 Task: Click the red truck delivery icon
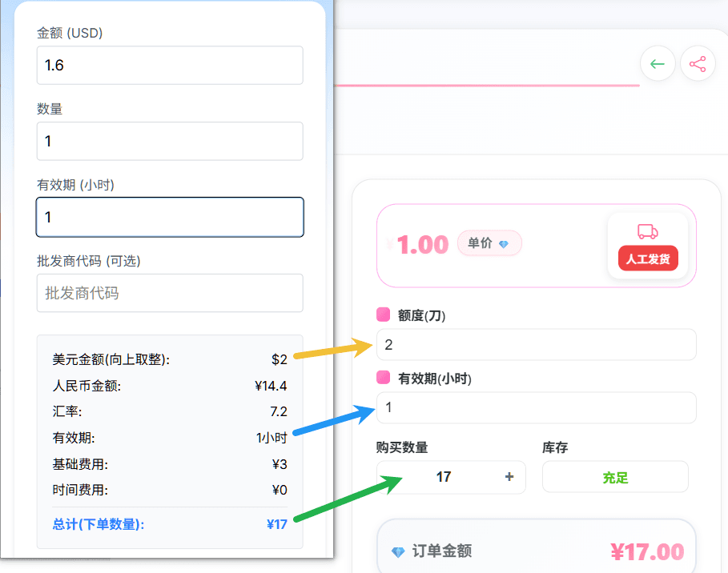point(647,232)
